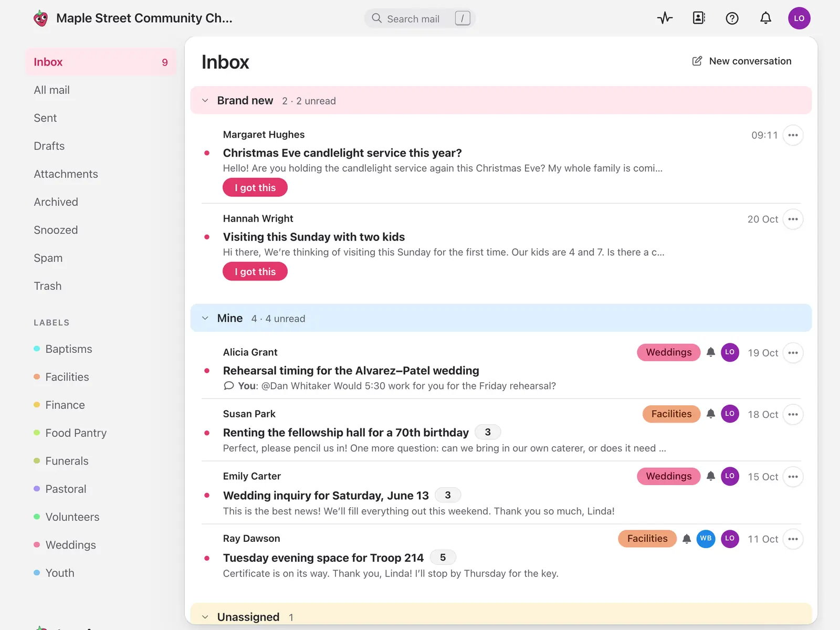
Task: Click bell icon on Alicia Grant conversation
Action: tap(710, 352)
